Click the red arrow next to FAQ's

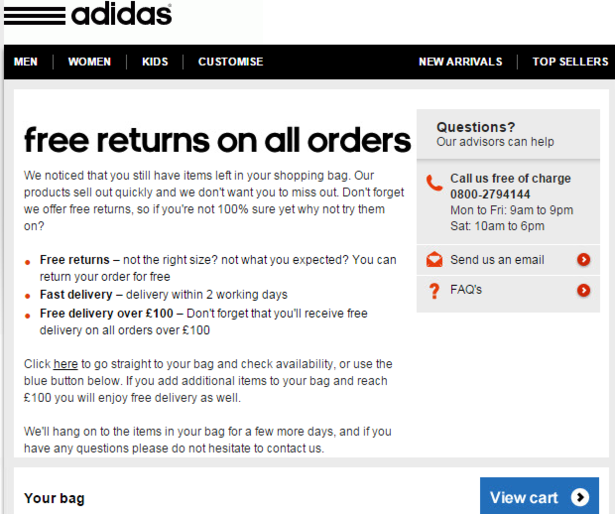583,290
